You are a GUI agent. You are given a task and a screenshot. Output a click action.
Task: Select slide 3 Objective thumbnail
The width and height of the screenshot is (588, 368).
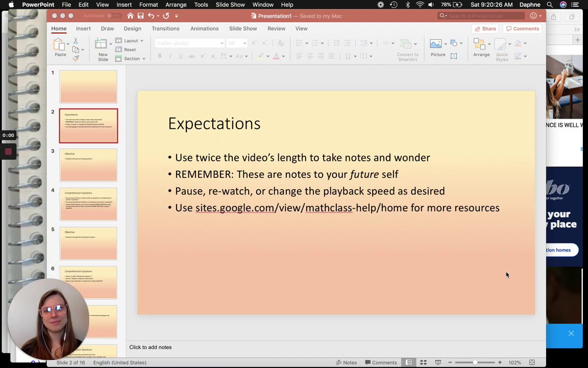point(88,165)
